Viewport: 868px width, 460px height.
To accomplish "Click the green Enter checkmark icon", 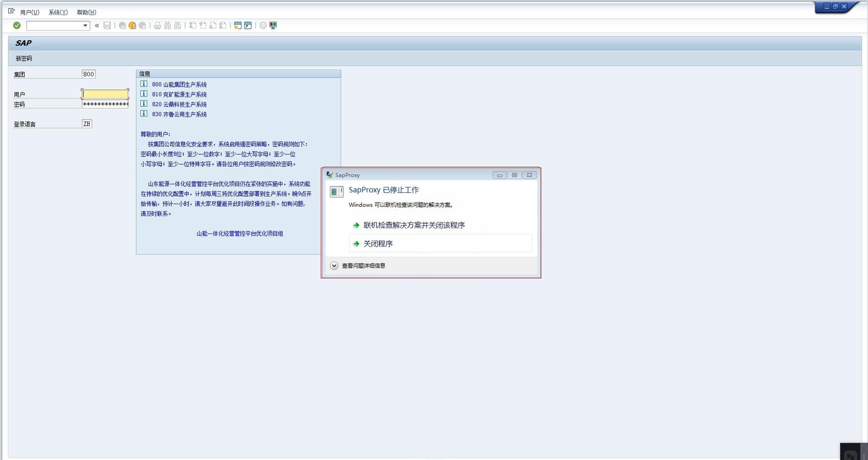I will point(16,25).
